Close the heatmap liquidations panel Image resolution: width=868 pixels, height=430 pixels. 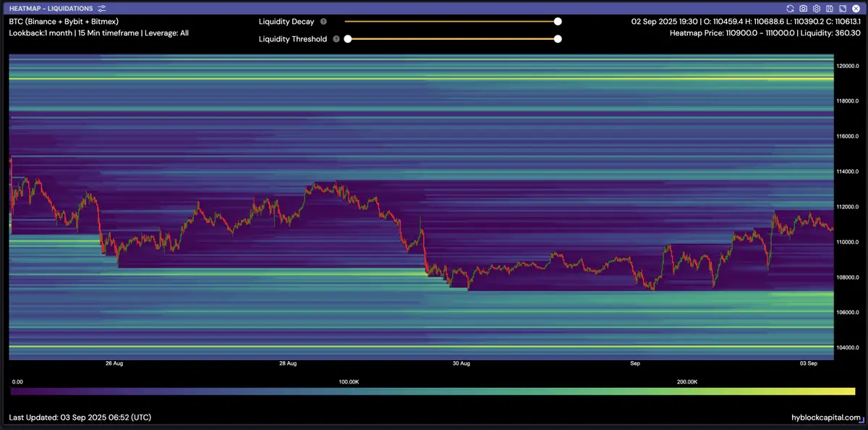(x=856, y=9)
